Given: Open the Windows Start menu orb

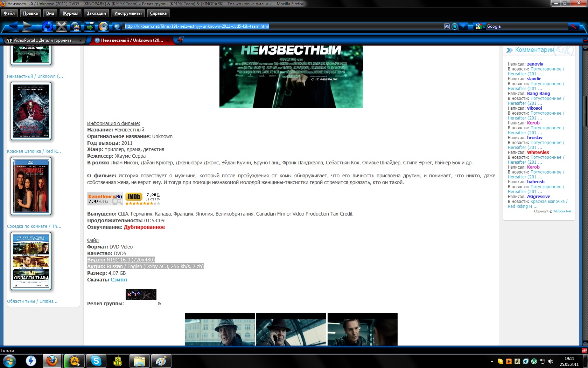Looking at the screenshot, I should pyautogui.click(x=9, y=361).
